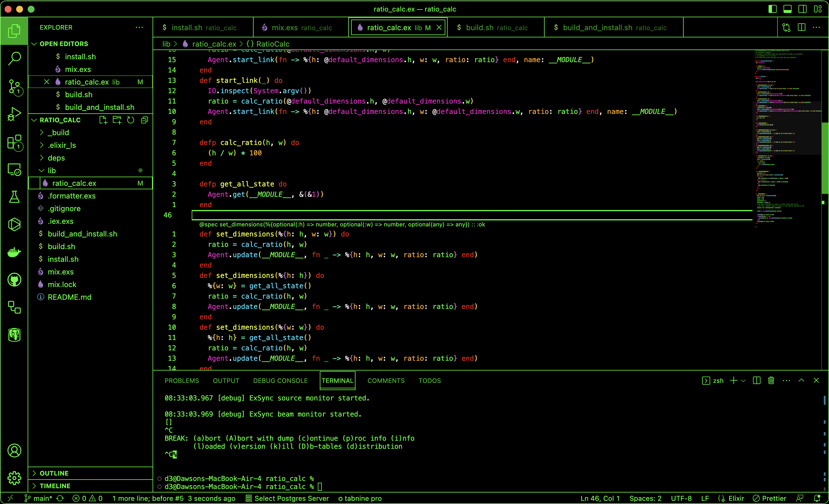The image size is (829, 504).
Task: Open the Docker extension panel
Action: [14, 252]
